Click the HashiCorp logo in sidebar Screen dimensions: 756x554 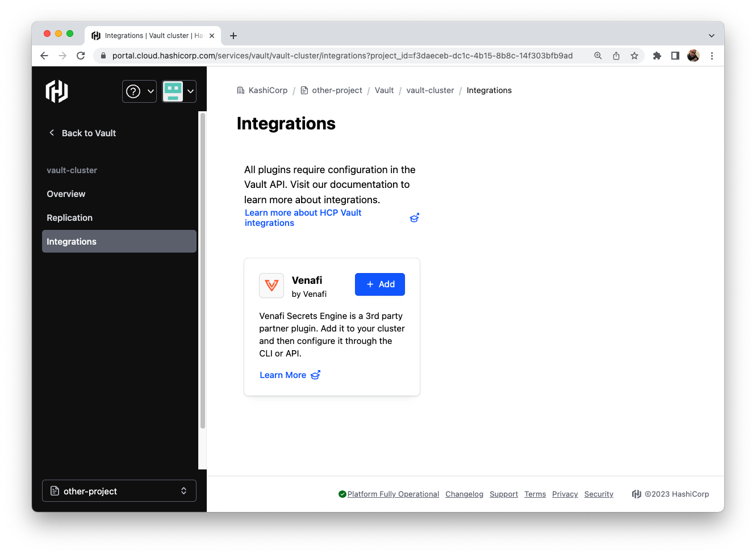click(57, 91)
